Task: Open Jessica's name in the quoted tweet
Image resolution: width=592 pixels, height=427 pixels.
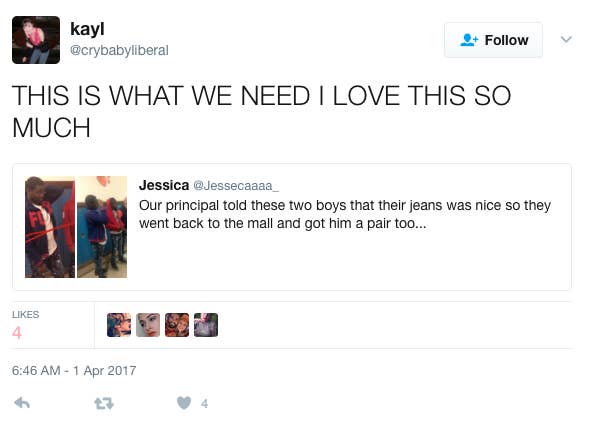Action: [164, 185]
